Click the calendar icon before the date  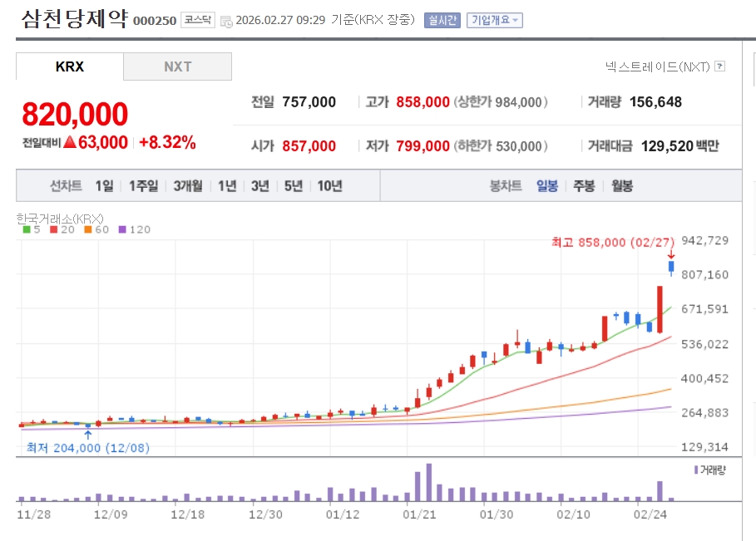tap(226, 21)
